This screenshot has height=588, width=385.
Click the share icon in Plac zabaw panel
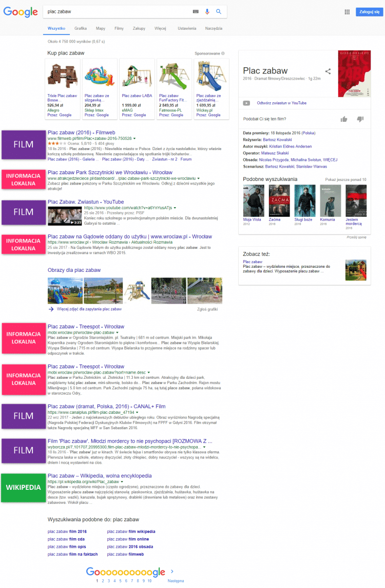coord(328,71)
